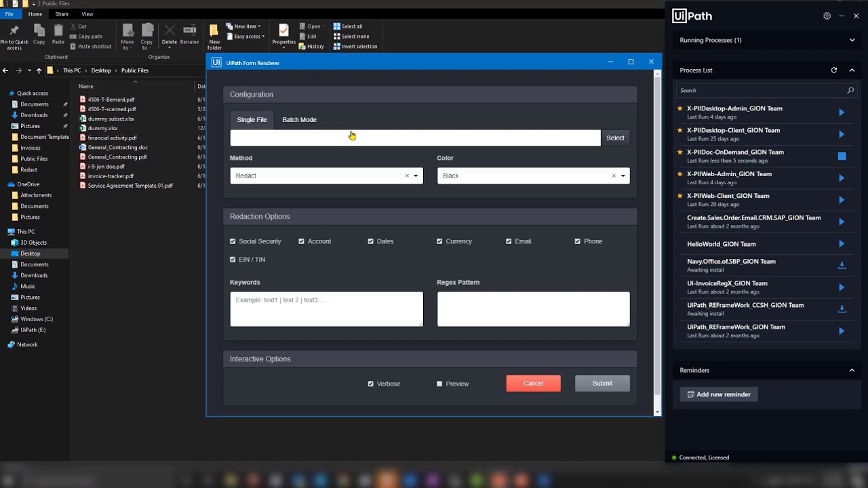The height and width of the screenshot is (488, 868).
Task: Uncheck EIN / TIN redaction option
Action: [x=233, y=260]
